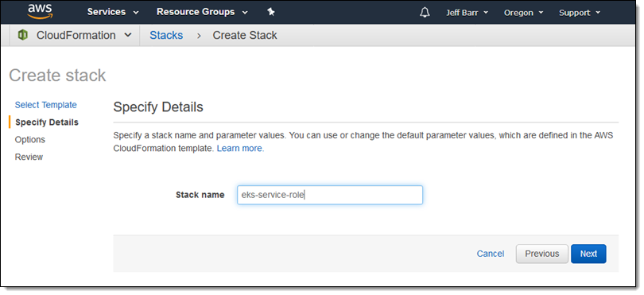Image resolution: width=644 pixels, height=295 pixels.
Task: Open the Oregon region selector
Action: coord(523,13)
